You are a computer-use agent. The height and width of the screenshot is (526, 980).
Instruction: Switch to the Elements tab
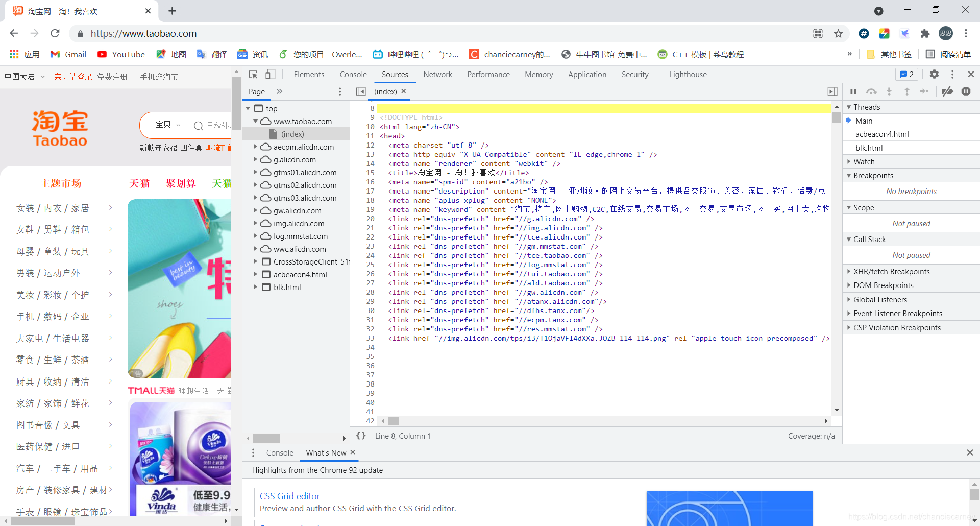coord(309,75)
